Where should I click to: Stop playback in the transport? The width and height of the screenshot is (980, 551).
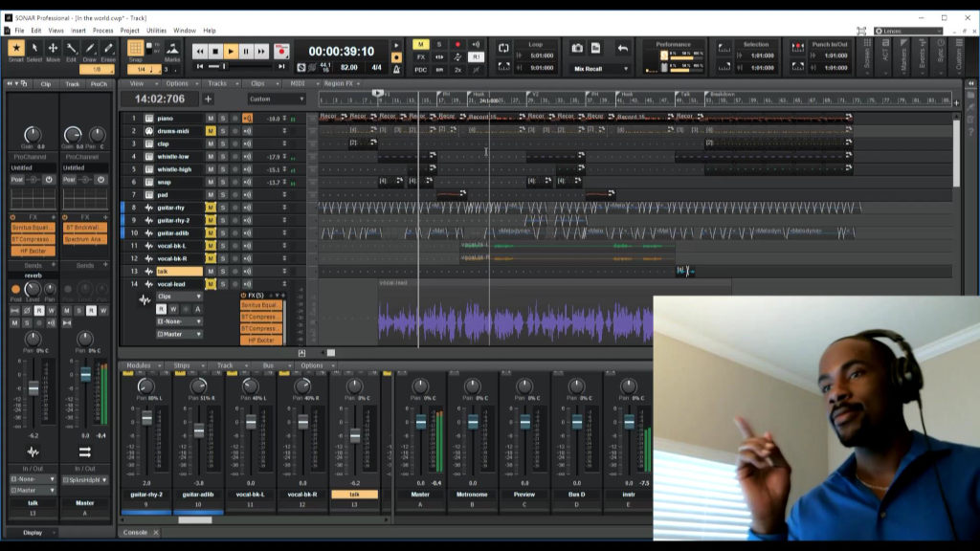[x=215, y=52]
